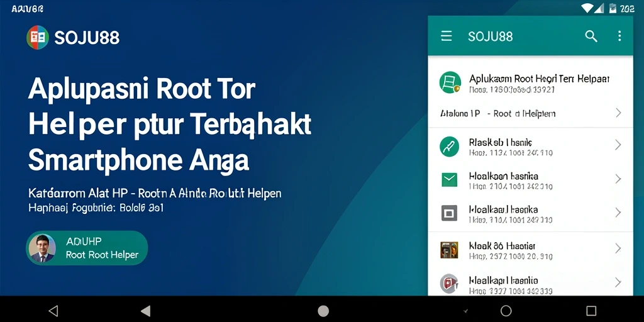Click the 'Smartphone Anga' headline
The image size is (644, 322).
[x=139, y=160]
